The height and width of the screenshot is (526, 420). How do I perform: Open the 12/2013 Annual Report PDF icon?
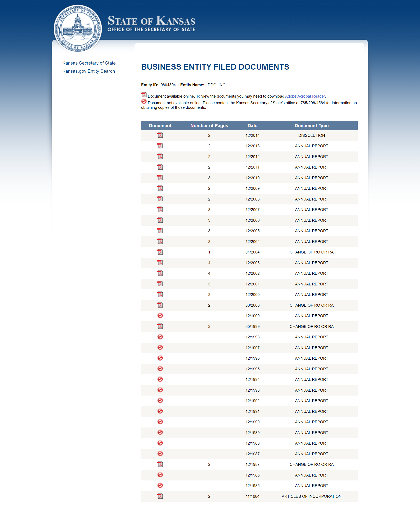(x=160, y=146)
